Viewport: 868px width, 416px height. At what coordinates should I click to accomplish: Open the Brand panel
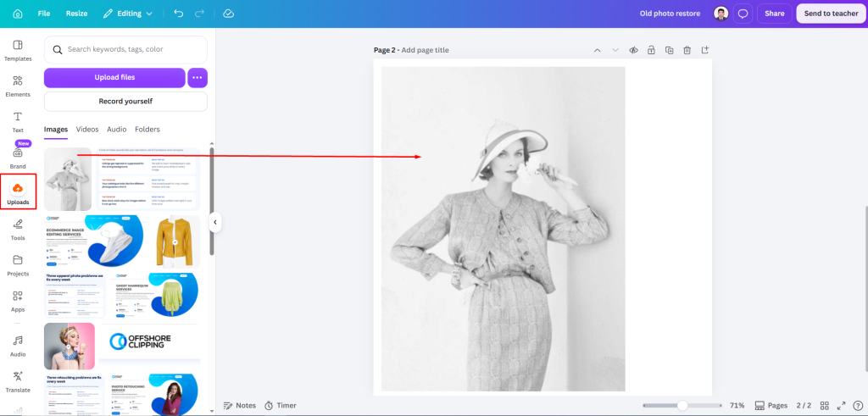(18, 158)
